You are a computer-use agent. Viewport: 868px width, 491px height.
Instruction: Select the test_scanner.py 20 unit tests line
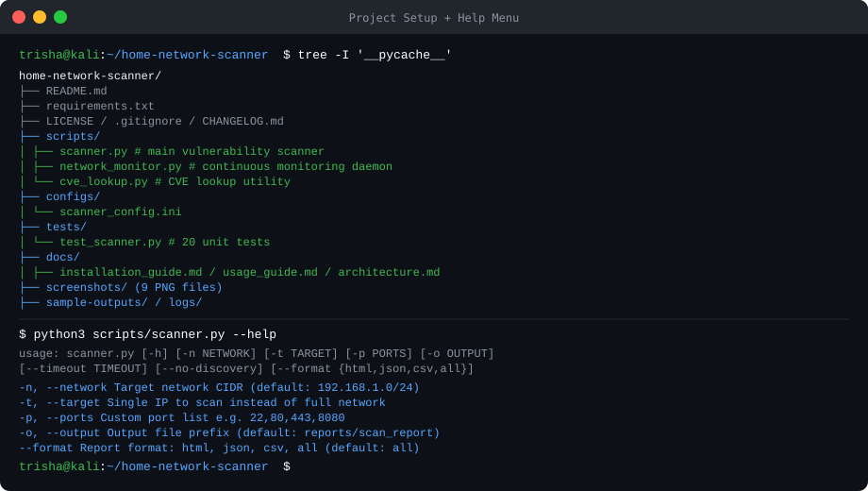(165, 242)
